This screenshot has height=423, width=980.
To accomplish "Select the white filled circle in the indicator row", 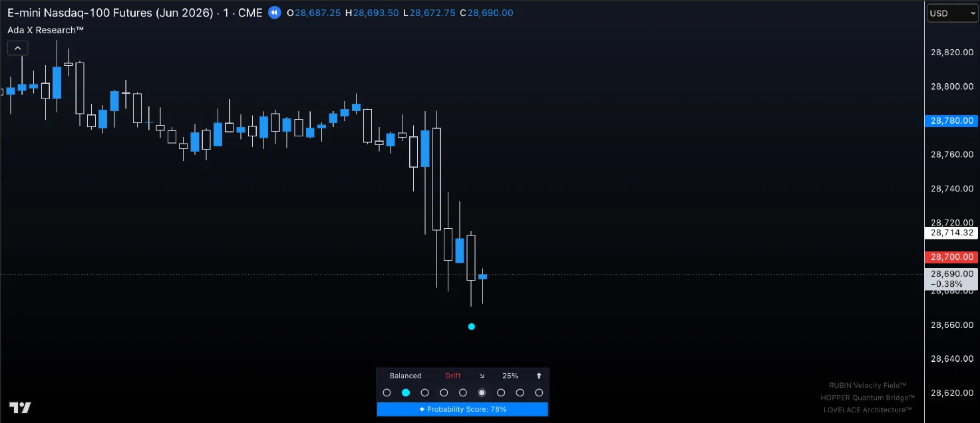I will (482, 393).
